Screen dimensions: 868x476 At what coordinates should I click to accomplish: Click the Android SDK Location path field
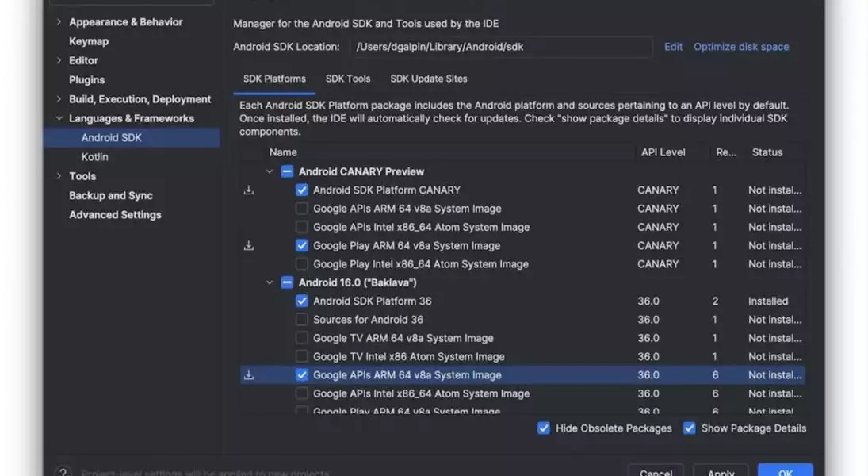[x=501, y=47]
